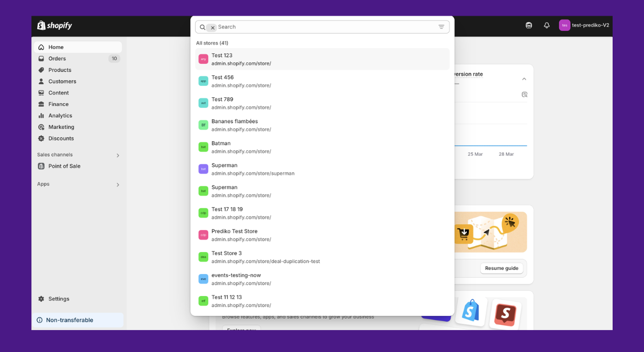
Task: Click the Prediko Test Store avatar
Action: pyautogui.click(x=204, y=235)
